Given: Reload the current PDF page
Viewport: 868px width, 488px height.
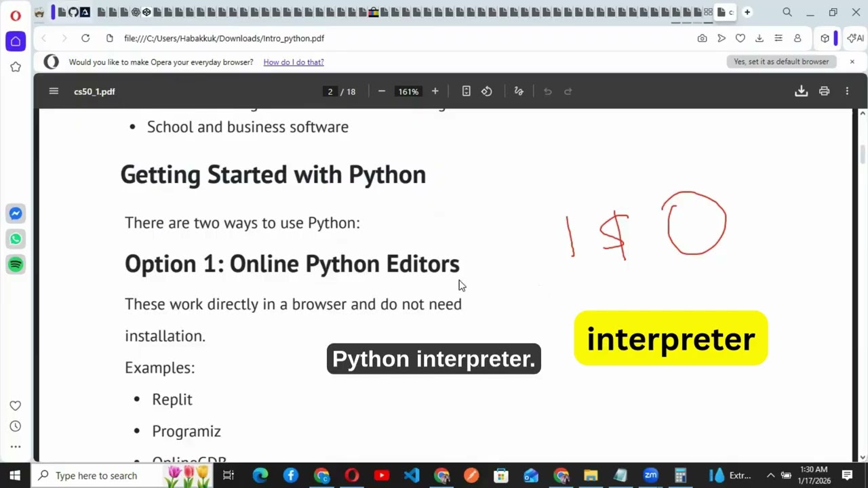Looking at the screenshot, I should 85,39.
